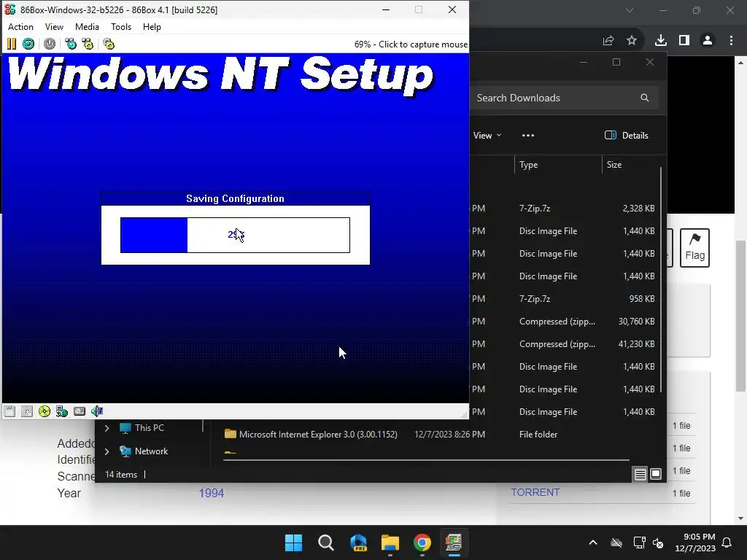Viewport: 747px width, 560px height.
Task: Select This PC in the navigation pane
Action: click(142, 428)
